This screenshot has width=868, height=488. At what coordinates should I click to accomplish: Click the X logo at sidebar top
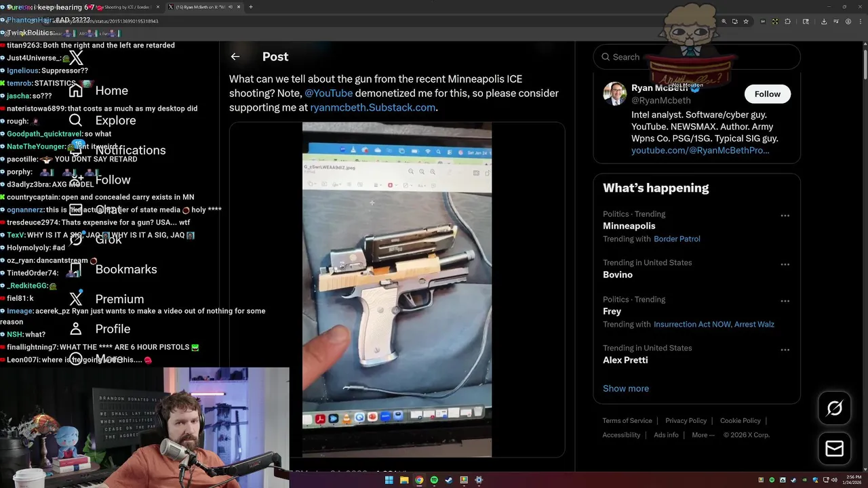click(x=76, y=58)
